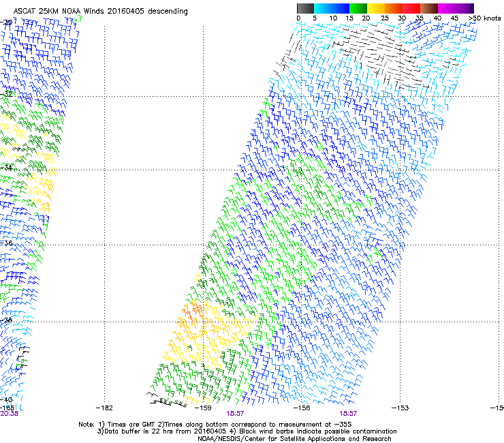
Task: Click the purple 20:38 swath time
Action: (x=9, y=414)
